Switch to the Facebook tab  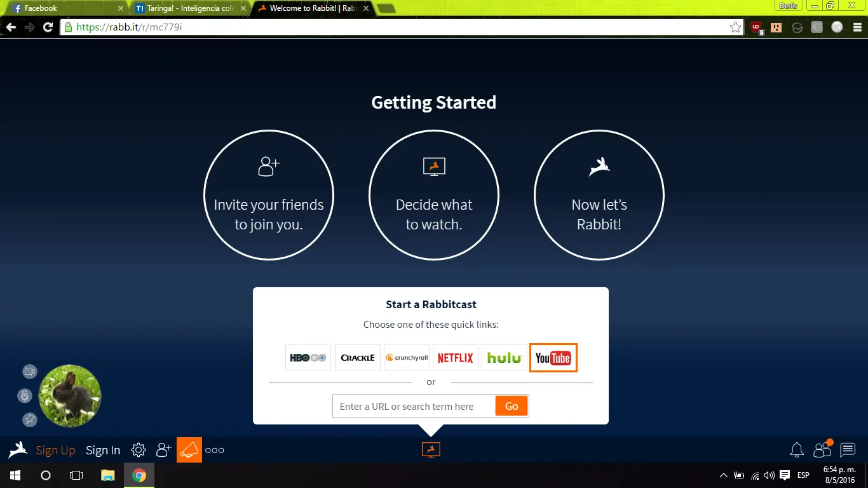tap(67, 8)
